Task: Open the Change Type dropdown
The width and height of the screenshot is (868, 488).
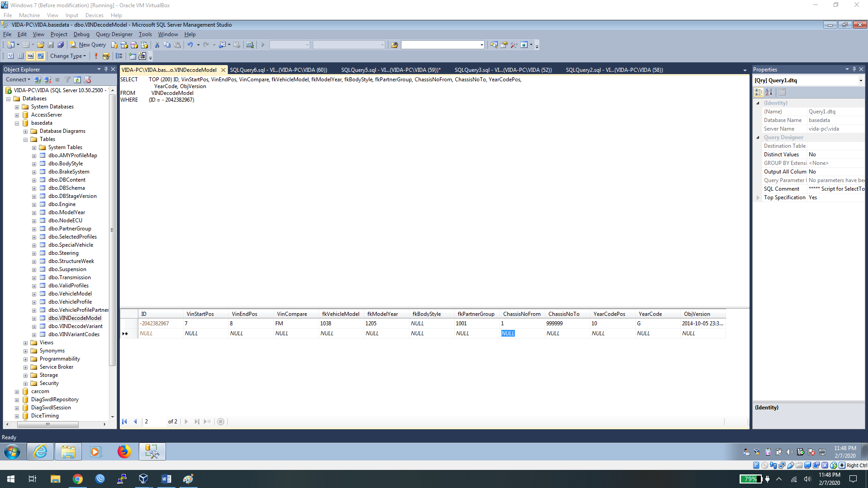Action: click(68, 56)
